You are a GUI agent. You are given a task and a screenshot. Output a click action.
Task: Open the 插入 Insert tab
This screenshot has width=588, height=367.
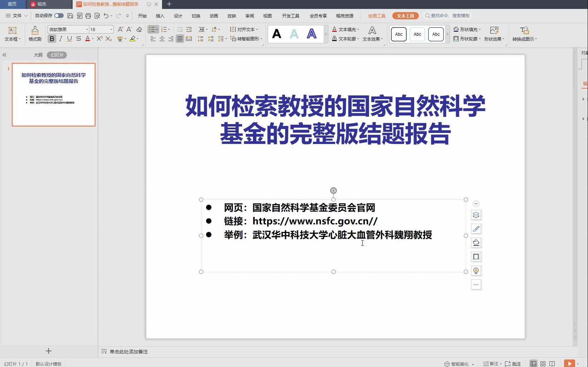tap(160, 16)
